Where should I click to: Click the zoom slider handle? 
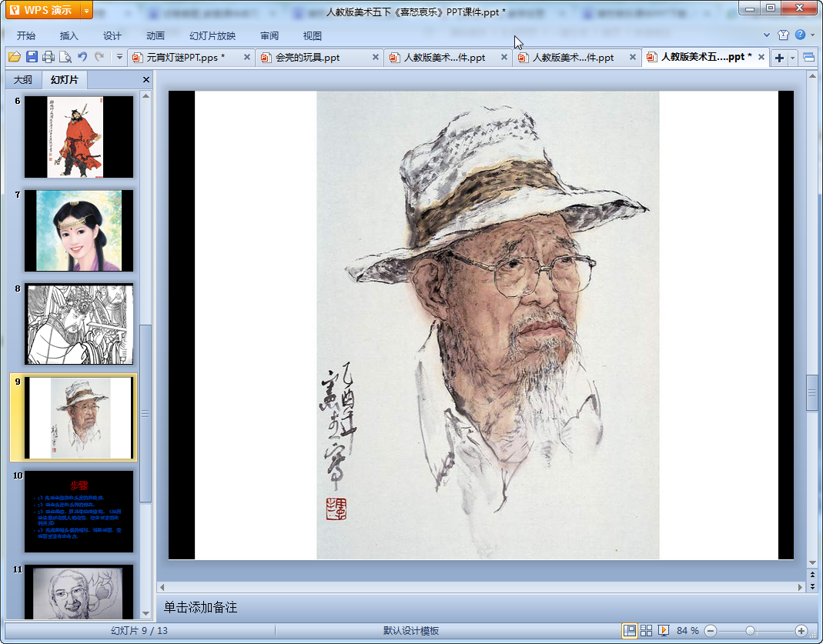(751, 630)
